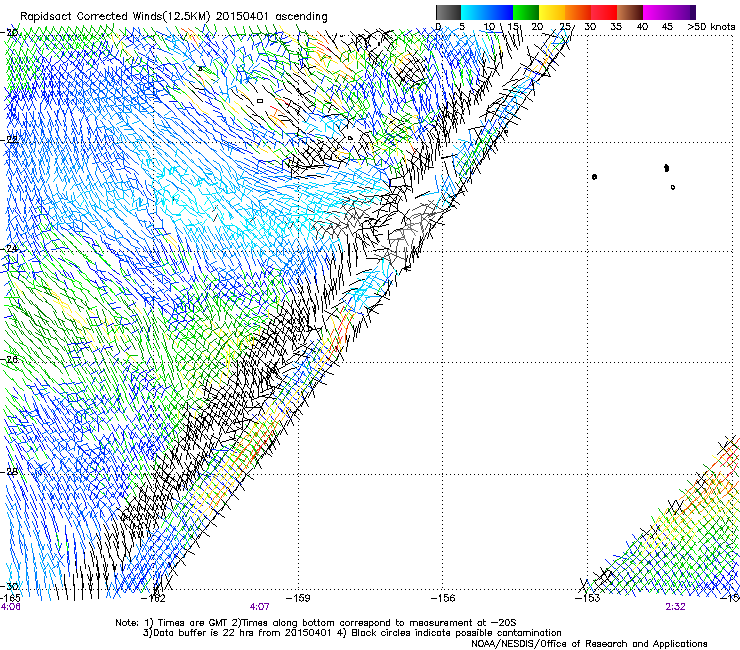This screenshot has height=650, width=740.
Task: Click the orange 25-30 knots legend swatch
Action: (x=578, y=12)
